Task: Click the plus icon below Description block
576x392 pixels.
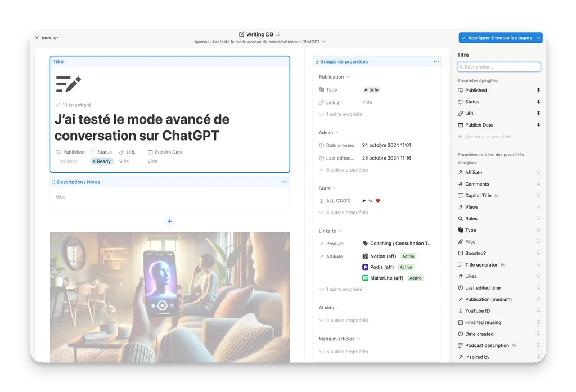Action: click(x=170, y=221)
